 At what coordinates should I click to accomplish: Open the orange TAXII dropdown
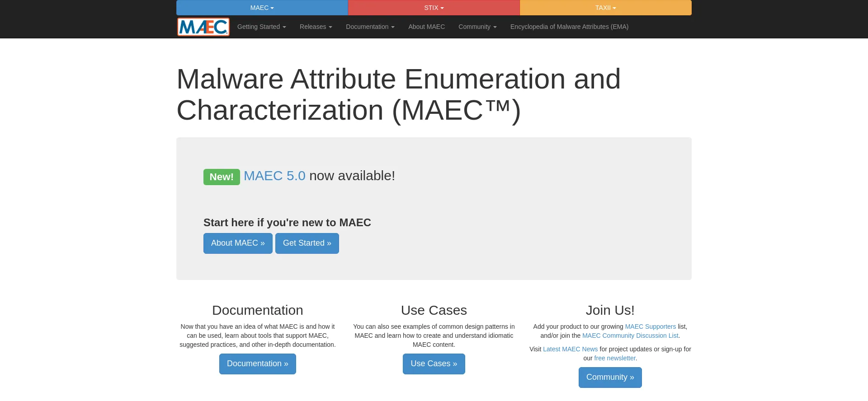pos(606,8)
